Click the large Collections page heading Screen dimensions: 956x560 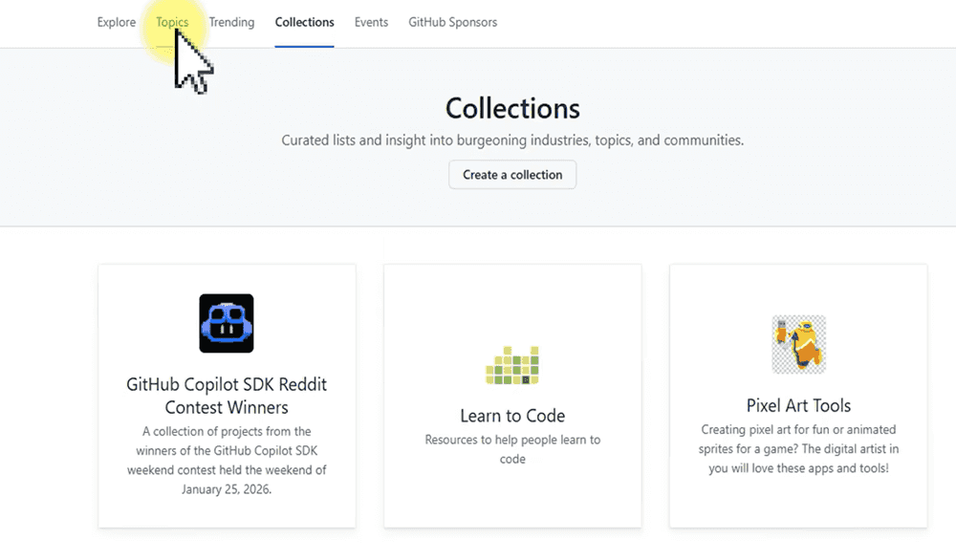tap(512, 108)
